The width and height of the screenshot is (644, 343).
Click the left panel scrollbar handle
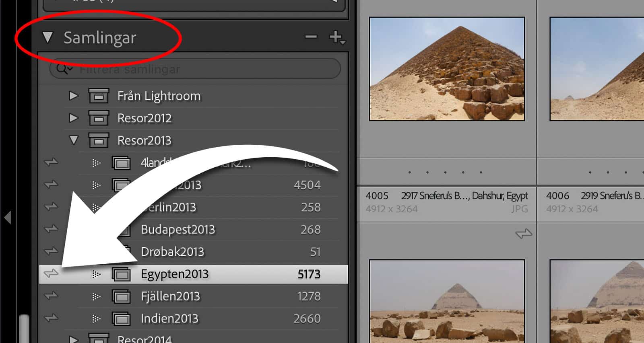coord(24,328)
